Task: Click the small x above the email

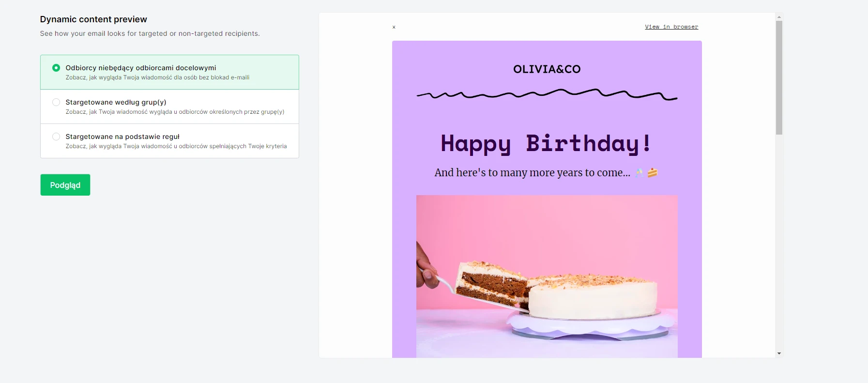Action: pyautogui.click(x=394, y=27)
